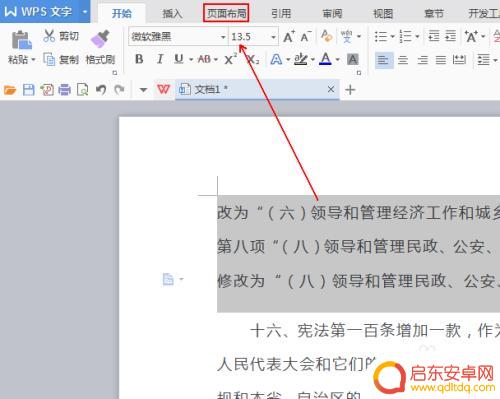500x399 pixels.
Task: Open a new document tab with plus
Action: pyautogui.click(x=350, y=90)
